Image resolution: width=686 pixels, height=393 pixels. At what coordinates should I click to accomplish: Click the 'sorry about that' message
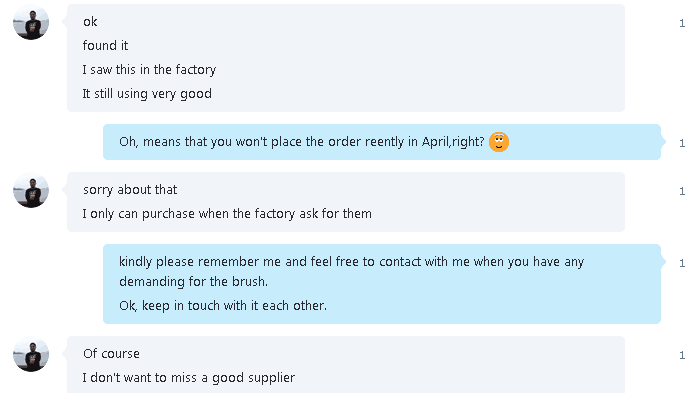(130, 189)
